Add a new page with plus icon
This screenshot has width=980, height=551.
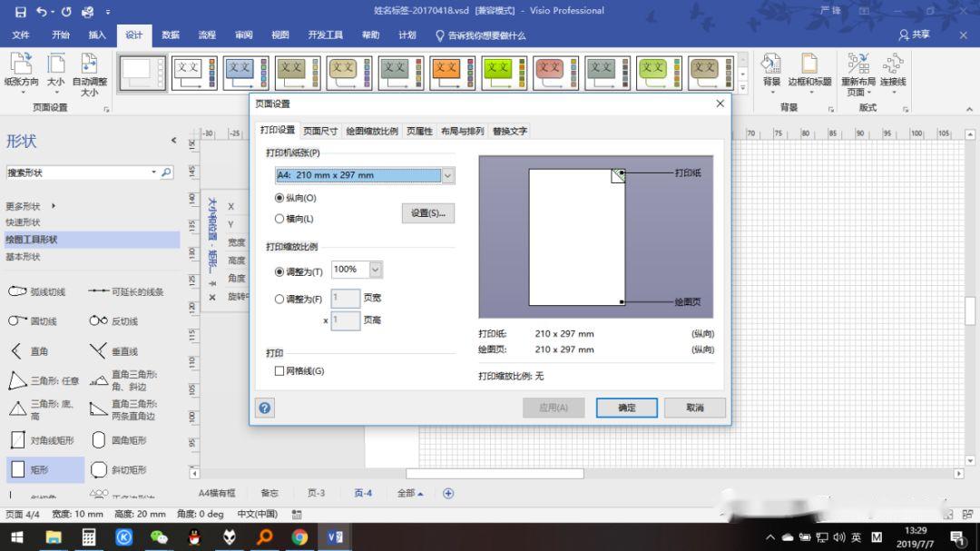tap(447, 493)
